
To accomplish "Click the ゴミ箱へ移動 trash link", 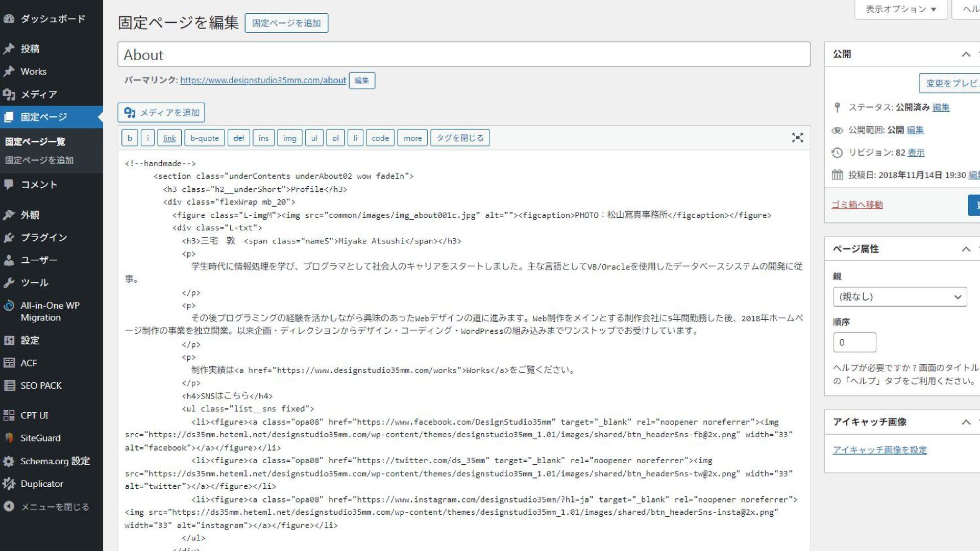I will (x=857, y=205).
